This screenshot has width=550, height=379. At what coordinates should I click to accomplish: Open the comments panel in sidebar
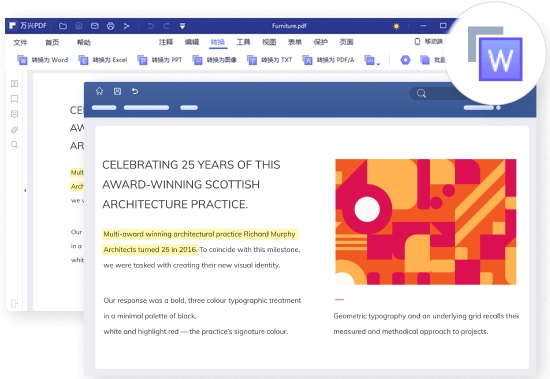pyautogui.click(x=14, y=114)
